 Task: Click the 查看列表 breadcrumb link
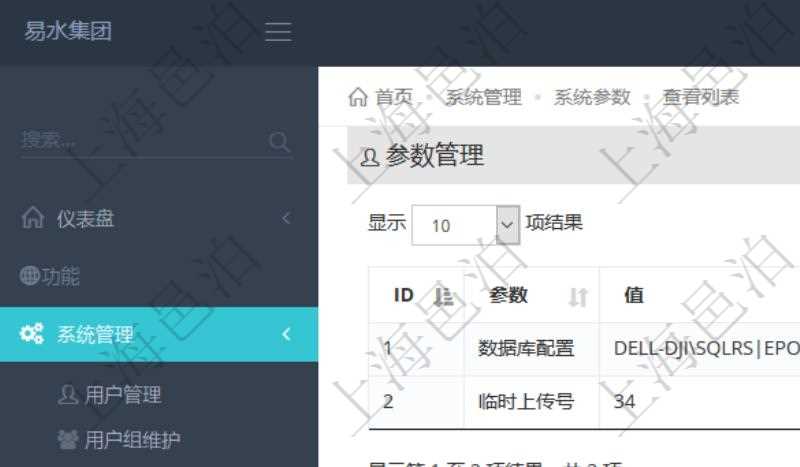point(701,96)
